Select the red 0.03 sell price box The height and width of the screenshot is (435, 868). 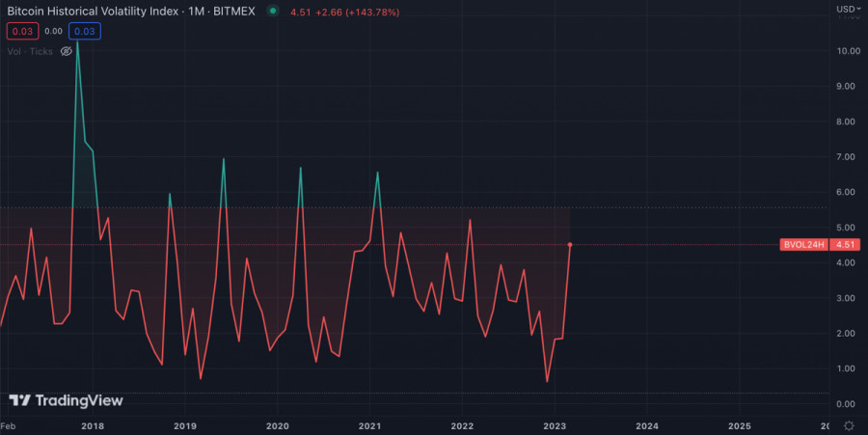[21, 31]
